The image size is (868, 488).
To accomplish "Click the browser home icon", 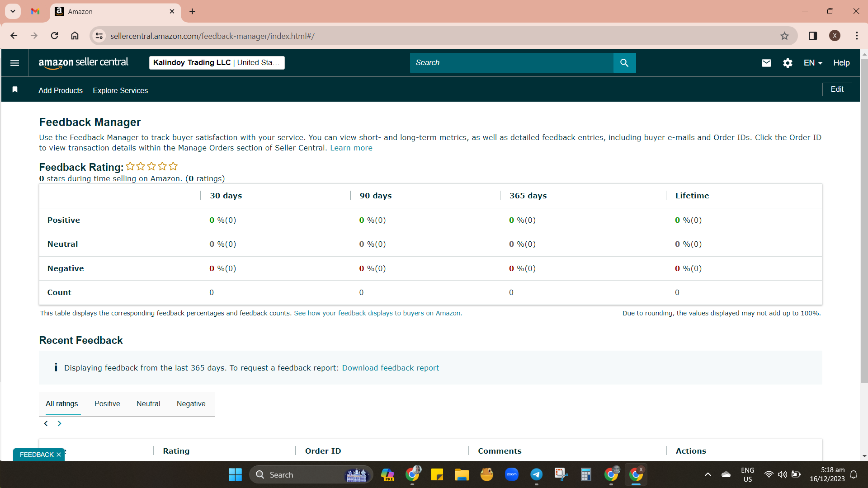I will (x=75, y=36).
